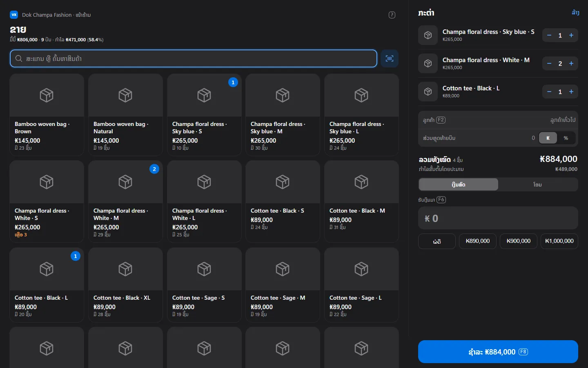Click cart item icon for Champa floral dress Sky blue S
This screenshot has height=368, width=588.
tap(428, 35)
